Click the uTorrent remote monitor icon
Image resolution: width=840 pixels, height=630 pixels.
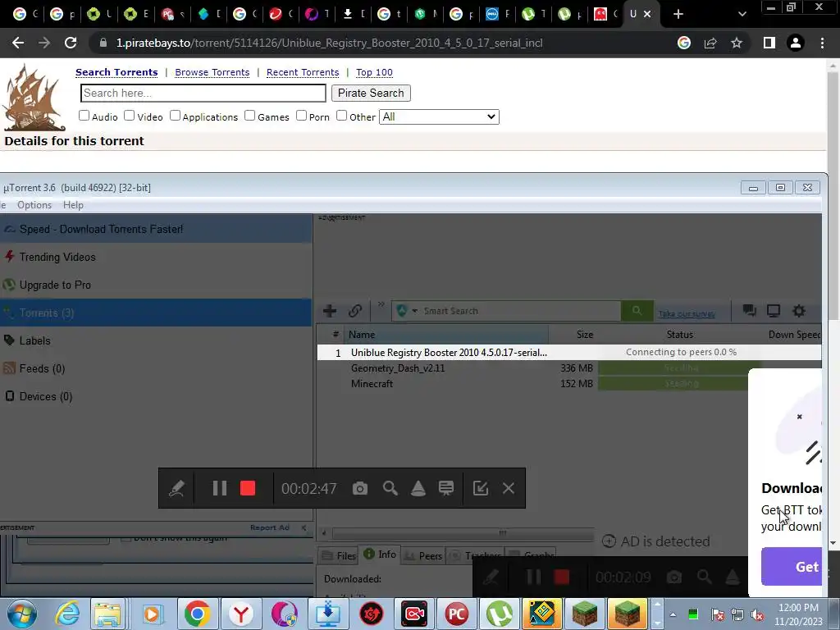[x=773, y=311]
